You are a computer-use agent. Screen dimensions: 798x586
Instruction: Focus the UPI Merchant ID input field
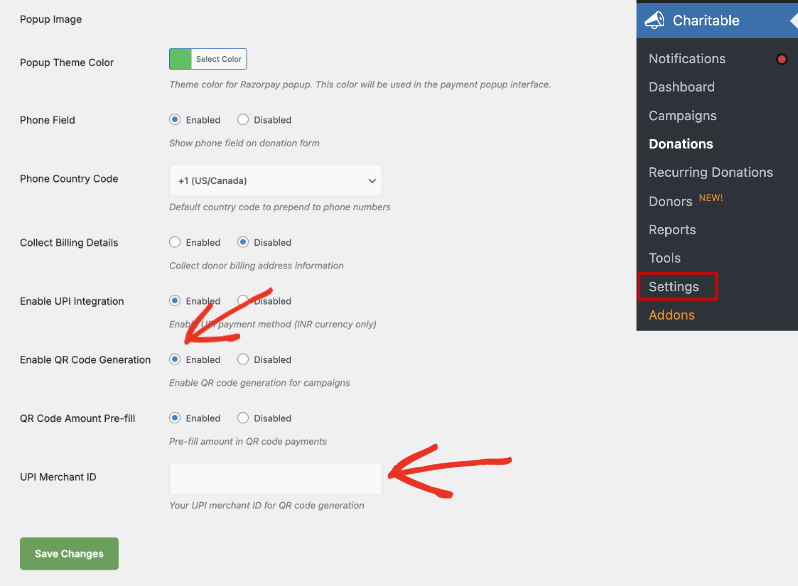pyautogui.click(x=275, y=479)
